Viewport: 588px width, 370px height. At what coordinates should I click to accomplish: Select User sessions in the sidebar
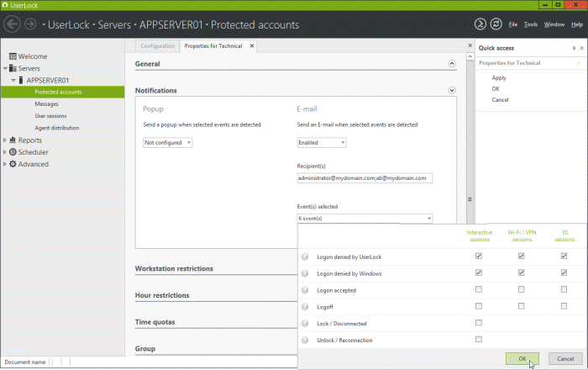pos(50,116)
